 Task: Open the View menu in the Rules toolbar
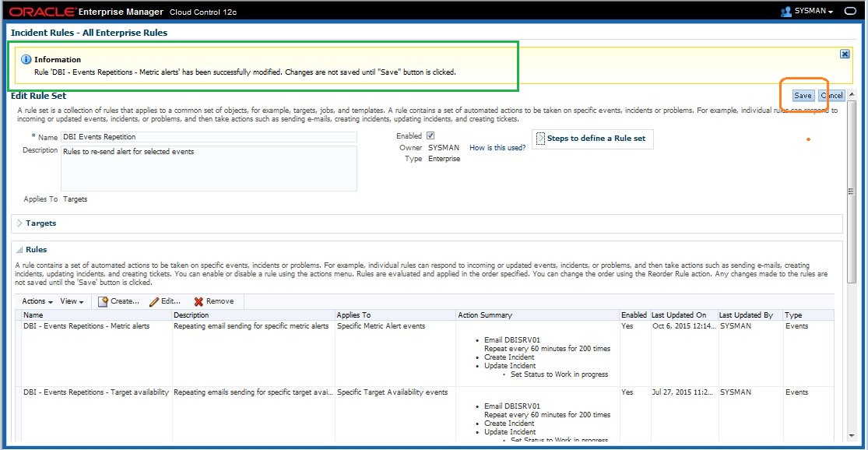pos(72,301)
